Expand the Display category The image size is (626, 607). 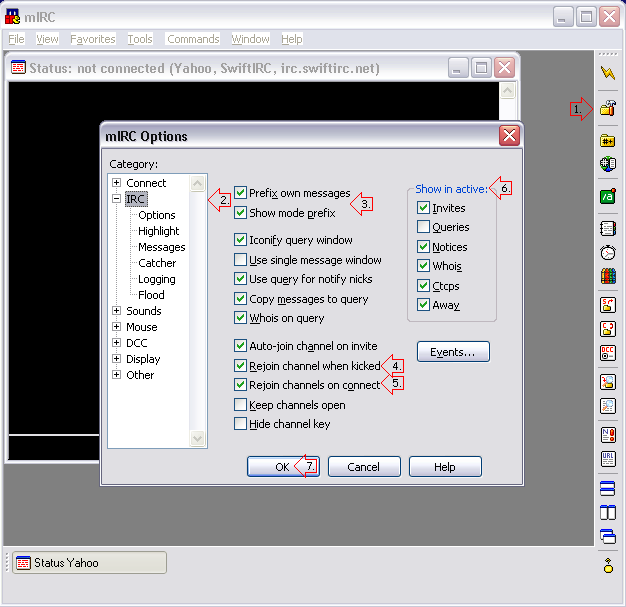pyautogui.click(x=116, y=358)
